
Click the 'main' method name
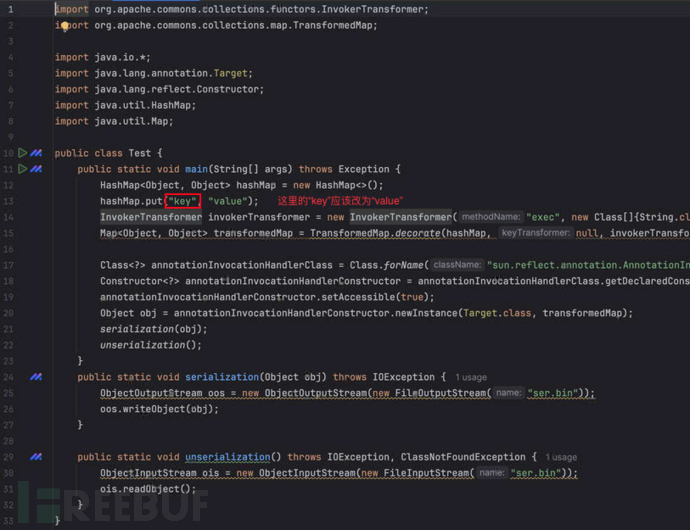click(x=196, y=169)
